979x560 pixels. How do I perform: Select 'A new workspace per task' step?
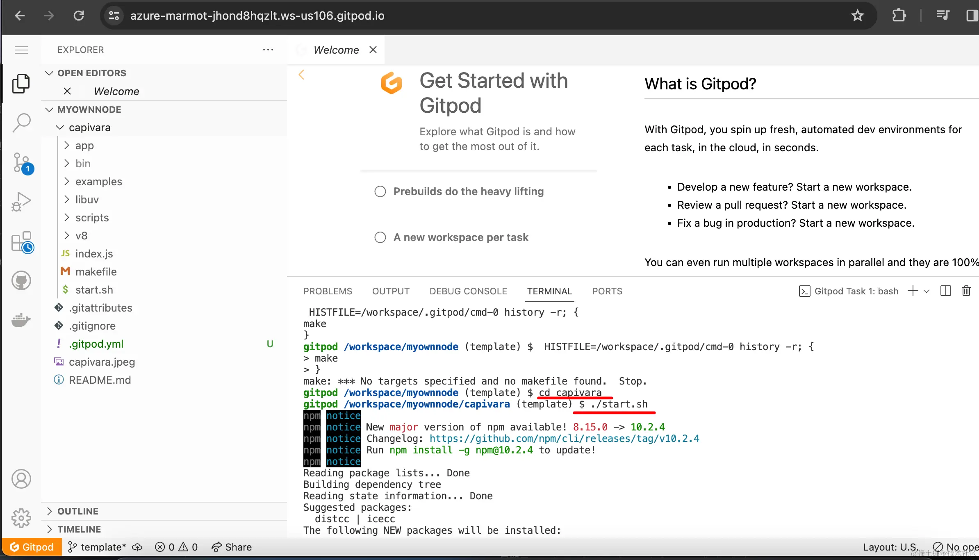461,237
